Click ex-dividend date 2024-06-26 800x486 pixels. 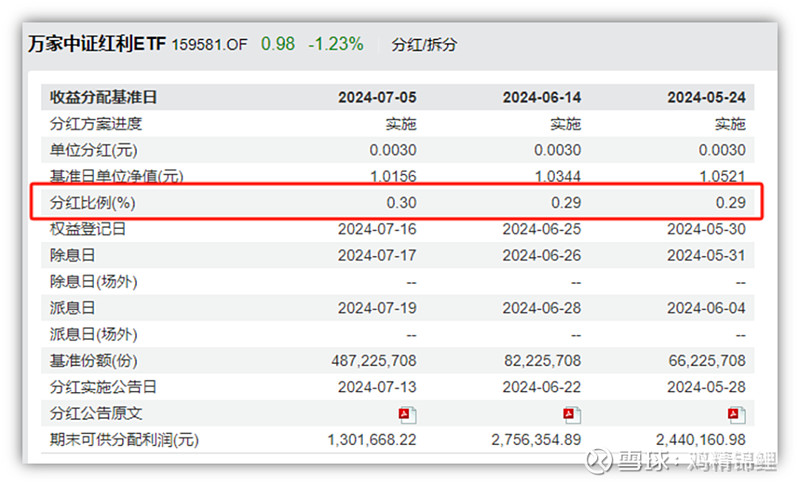point(542,255)
